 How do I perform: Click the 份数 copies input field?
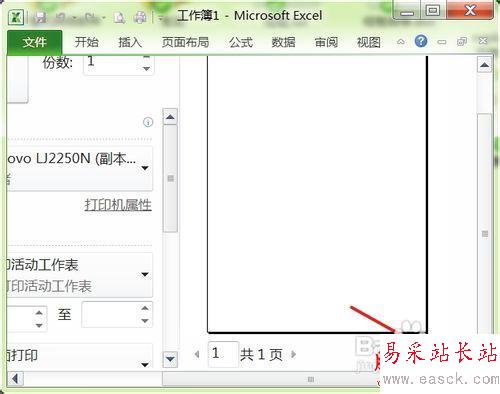(112, 63)
